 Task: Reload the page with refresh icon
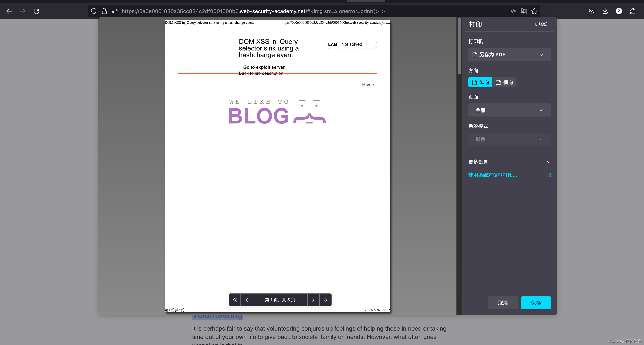coord(36,11)
